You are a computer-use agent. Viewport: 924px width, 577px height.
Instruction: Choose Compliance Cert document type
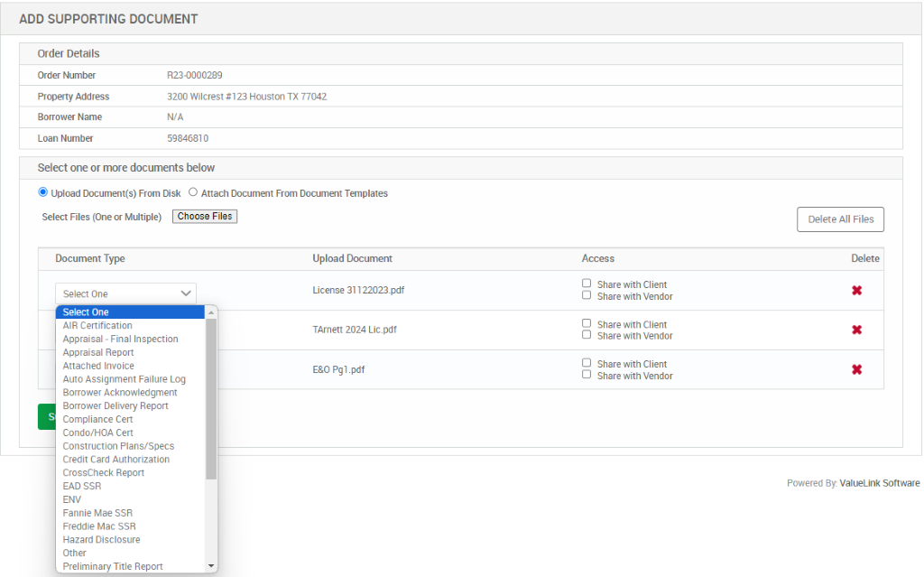pyautogui.click(x=130, y=420)
